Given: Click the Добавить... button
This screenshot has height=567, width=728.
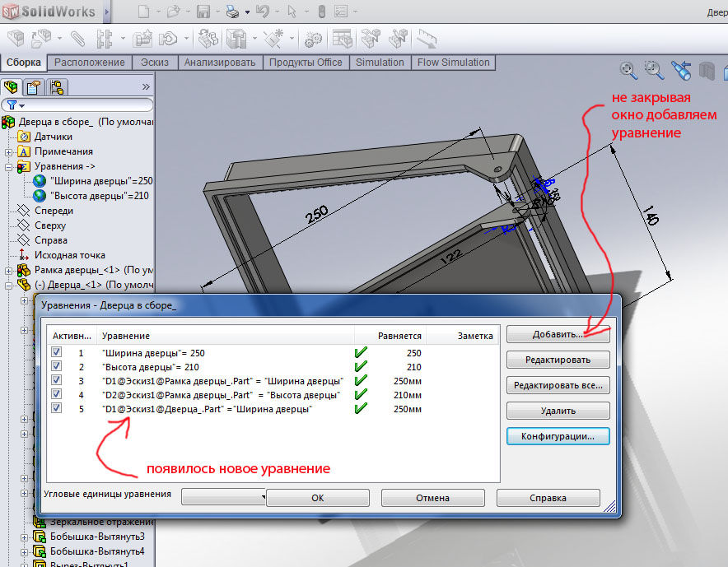Looking at the screenshot, I should tap(558, 335).
